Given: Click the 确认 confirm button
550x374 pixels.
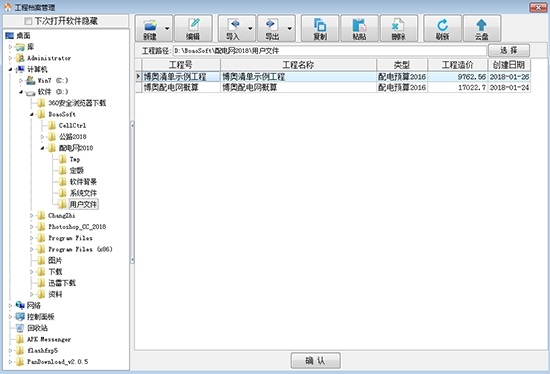Looking at the screenshot, I should click(315, 360).
